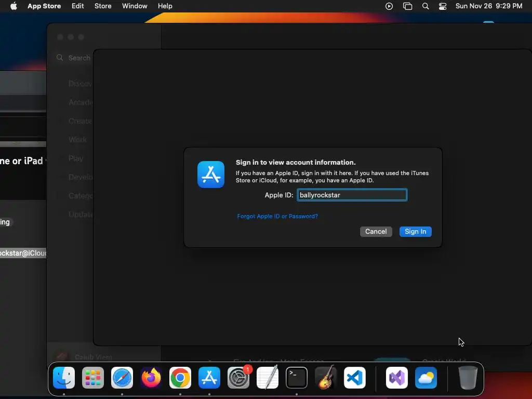Select Discover in App Store sidebar
Image resolution: width=532 pixels, height=399 pixels.
point(81,84)
